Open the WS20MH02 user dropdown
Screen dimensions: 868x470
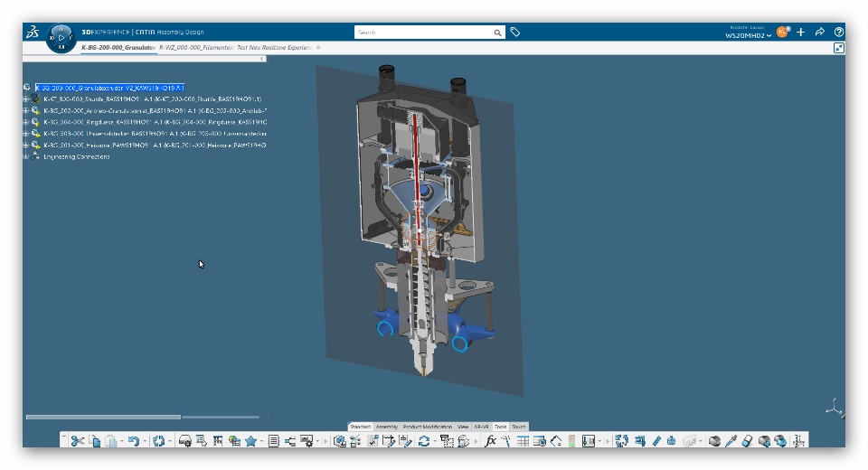pyautogui.click(x=748, y=35)
